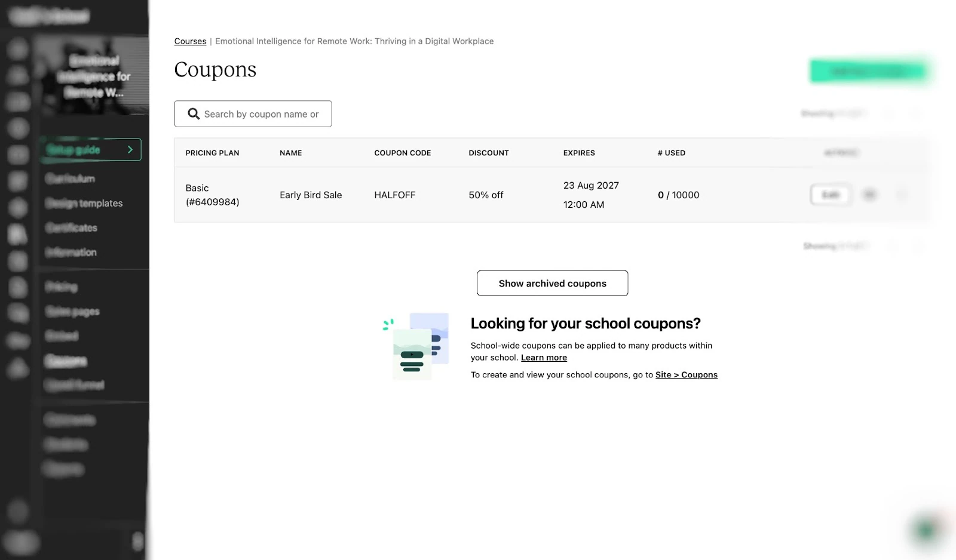Screen dimensions: 956x560
Task: Click the '0 / 10000' usage count
Action: (678, 195)
